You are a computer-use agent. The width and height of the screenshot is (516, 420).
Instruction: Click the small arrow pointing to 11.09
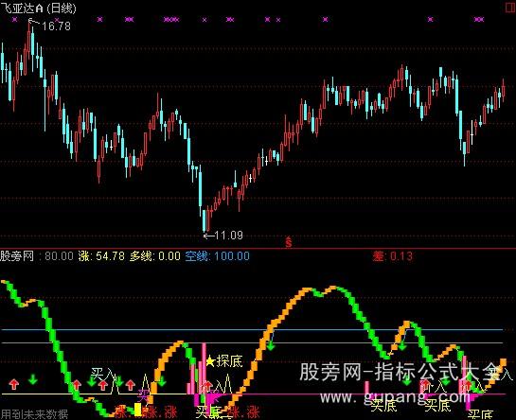(x=209, y=236)
